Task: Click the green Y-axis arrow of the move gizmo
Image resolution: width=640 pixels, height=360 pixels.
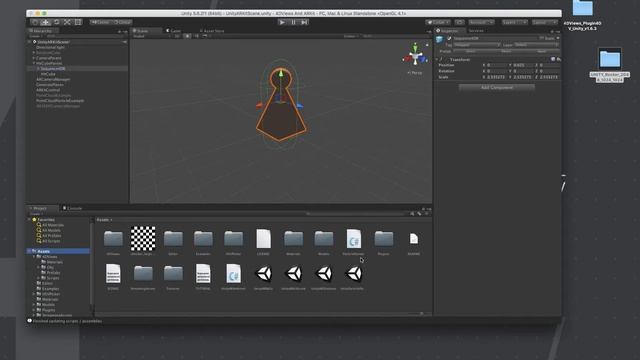Action: pos(281,74)
